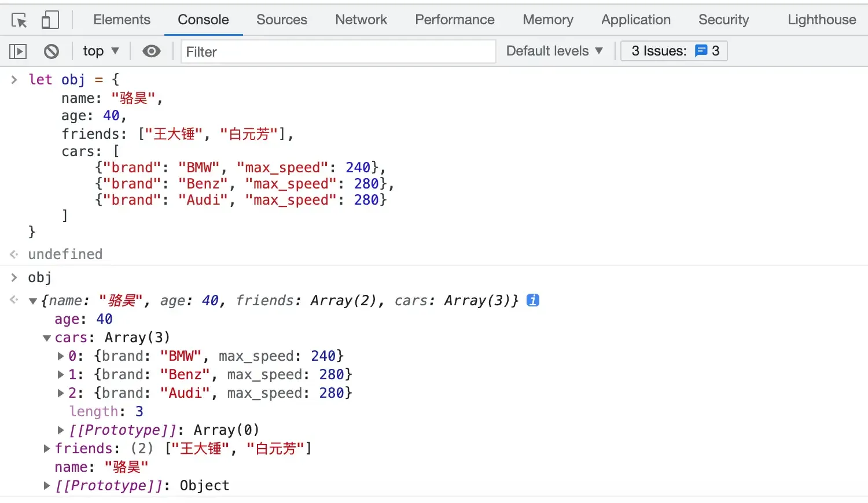Expand [[Prototype]]: Object at the bottom
Screen dimensions: 868x503
coord(46,486)
